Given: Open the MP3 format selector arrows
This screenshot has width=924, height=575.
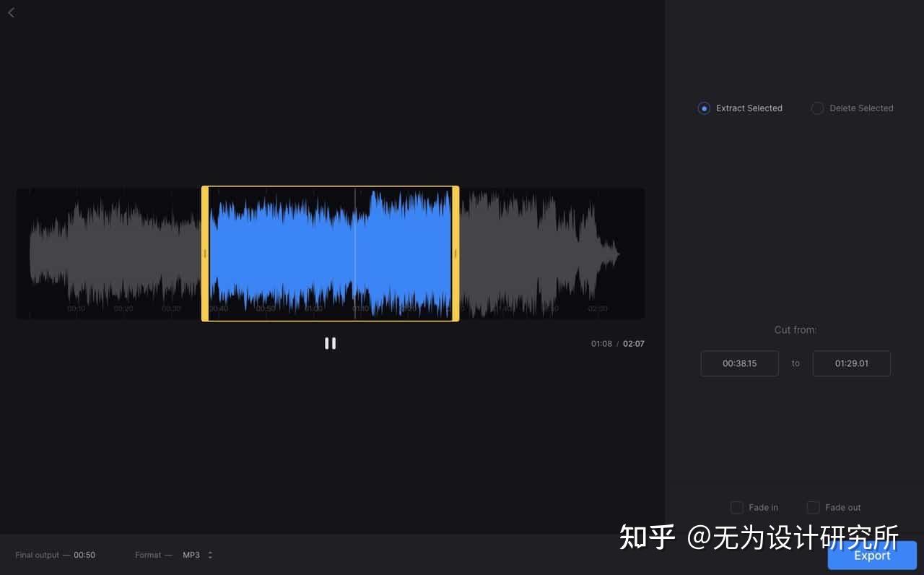Looking at the screenshot, I should pos(209,555).
